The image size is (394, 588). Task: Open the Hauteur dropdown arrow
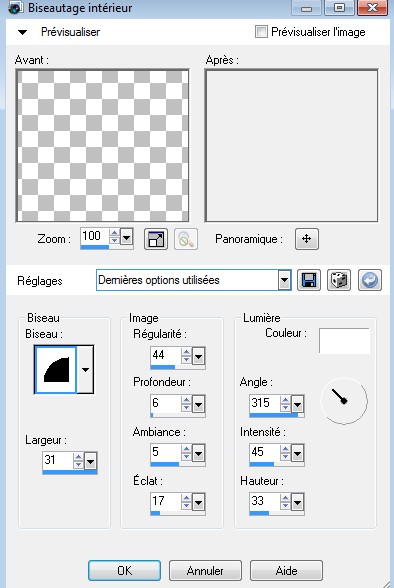tap(297, 502)
